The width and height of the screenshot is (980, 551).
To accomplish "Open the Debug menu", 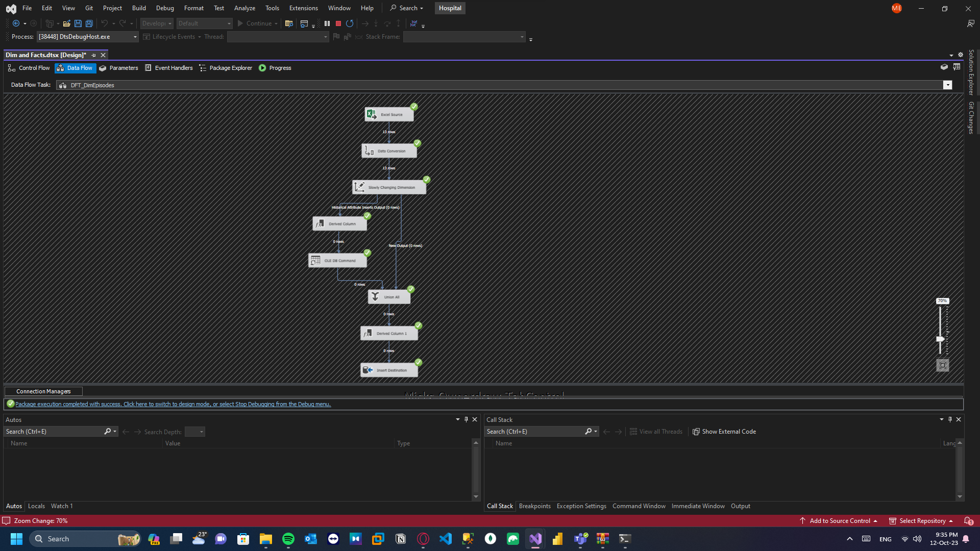I will pyautogui.click(x=165, y=8).
